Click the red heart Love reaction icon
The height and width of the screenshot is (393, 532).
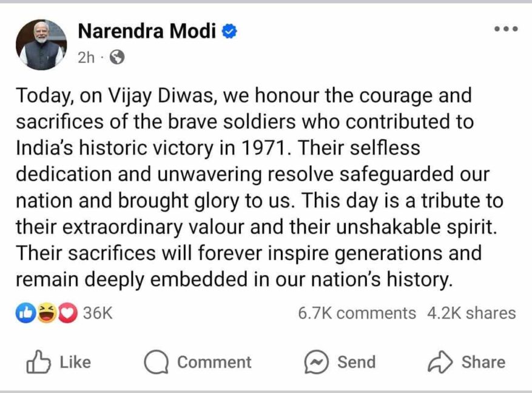point(67,312)
